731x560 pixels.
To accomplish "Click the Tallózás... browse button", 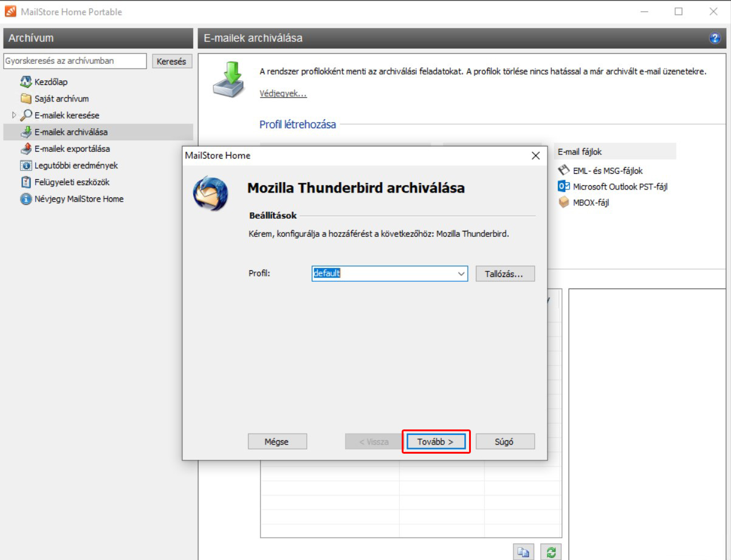I will 505,274.
